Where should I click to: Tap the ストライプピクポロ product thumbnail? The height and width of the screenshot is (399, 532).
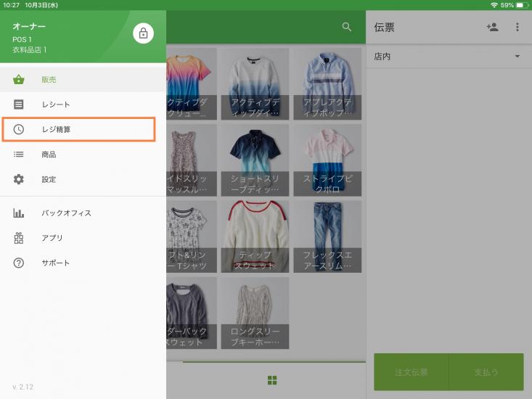click(x=327, y=160)
